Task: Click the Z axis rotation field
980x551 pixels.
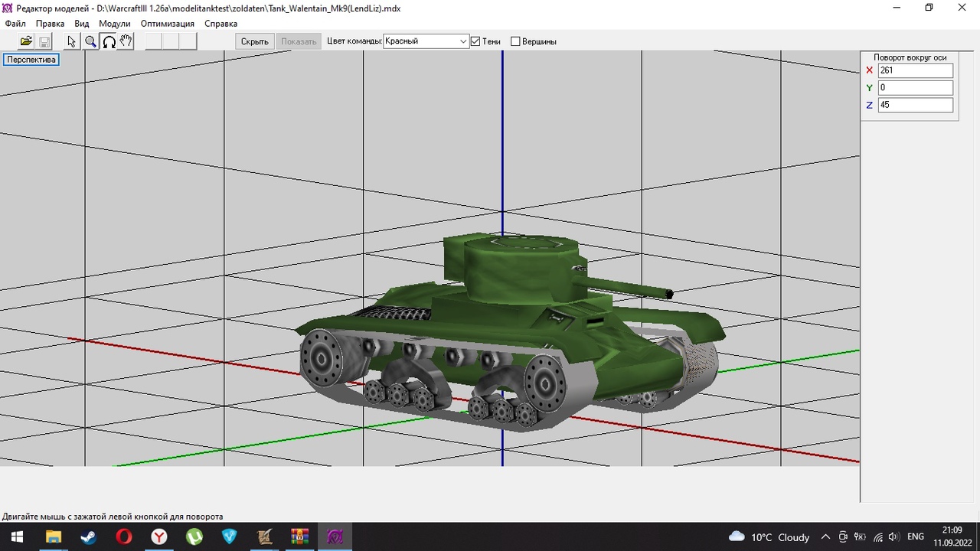Action: click(915, 105)
